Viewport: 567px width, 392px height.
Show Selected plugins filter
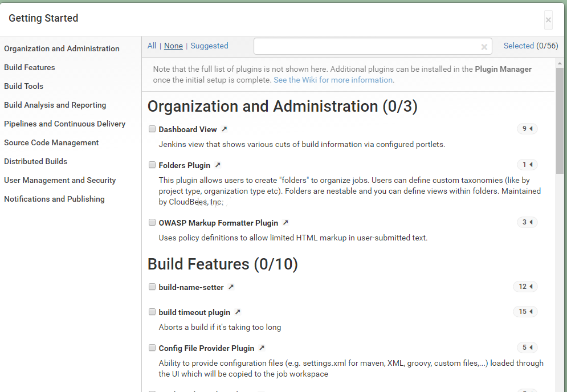tap(519, 46)
